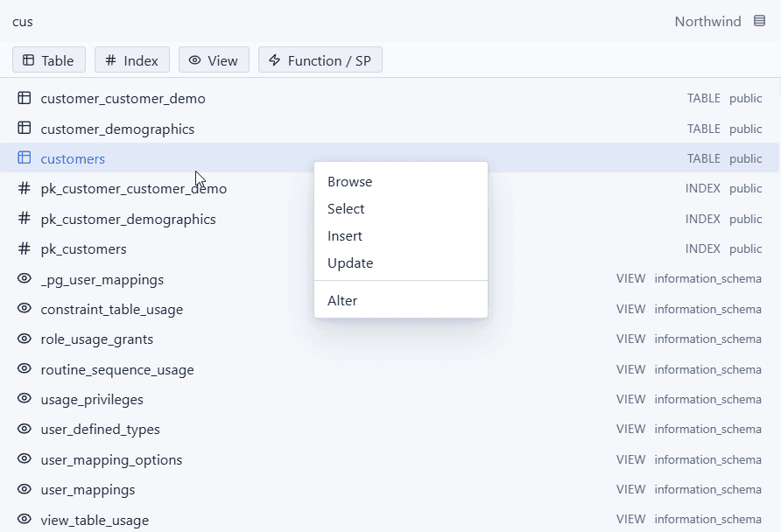The height and width of the screenshot is (532, 781).
Task: Select the user_mapping_options view name
Action: point(111,460)
